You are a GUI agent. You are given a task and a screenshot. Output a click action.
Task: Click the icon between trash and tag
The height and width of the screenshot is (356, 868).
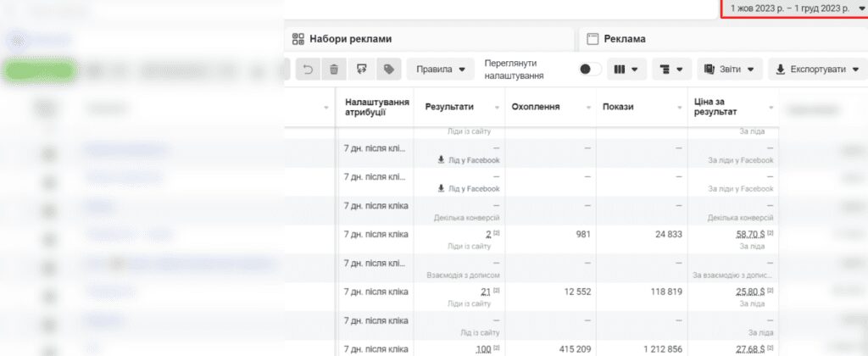361,70
